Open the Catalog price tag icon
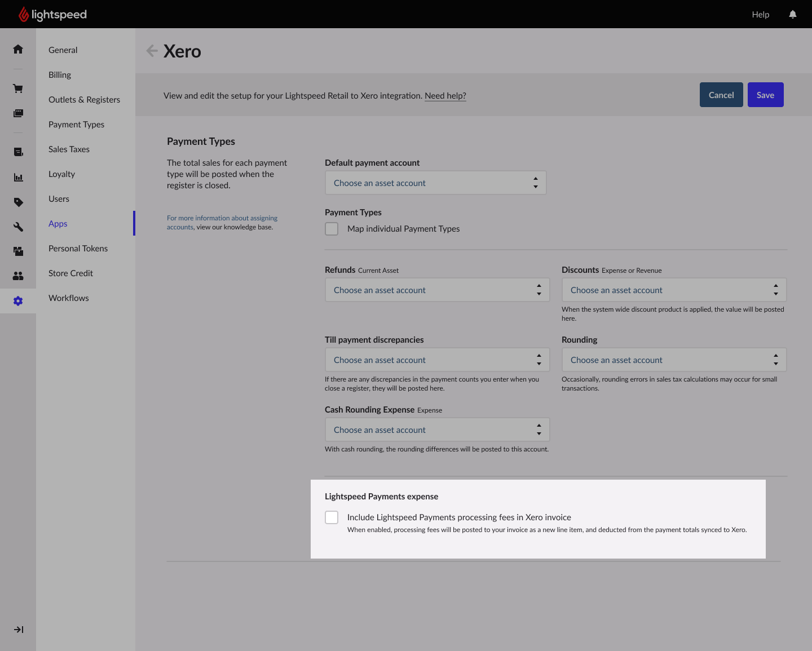 tap(18, 202)
